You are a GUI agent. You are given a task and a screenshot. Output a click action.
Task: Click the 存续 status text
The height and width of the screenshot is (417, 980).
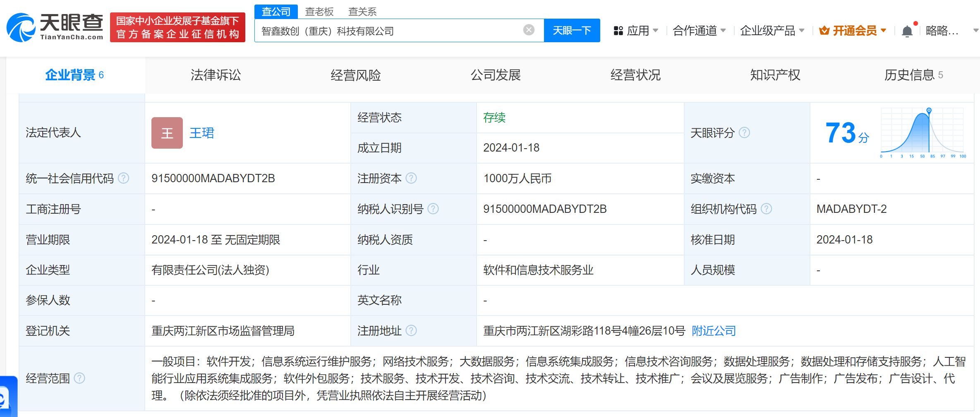point(494,118)
